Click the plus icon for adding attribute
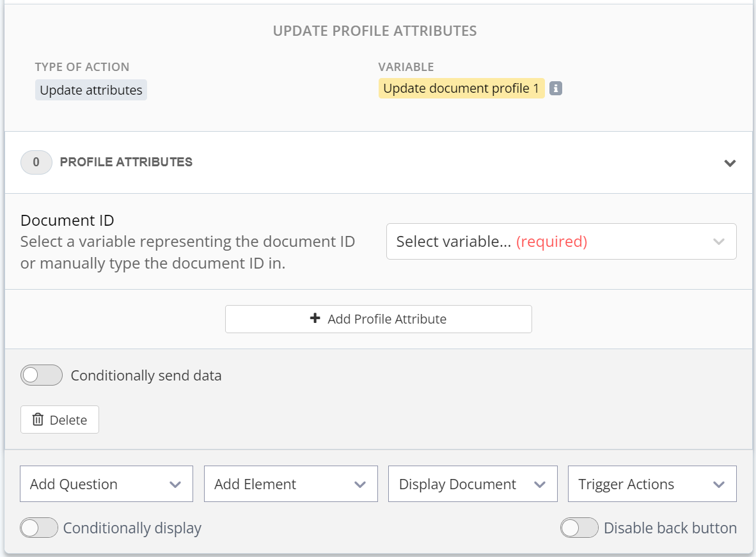Image resolution: width=756 pixels, height=557 pixels. click(315, 318)
